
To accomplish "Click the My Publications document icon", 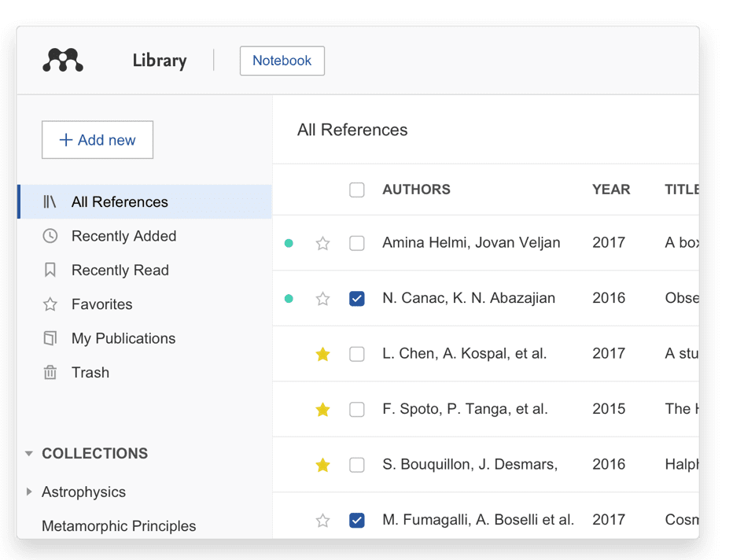I will [x=50, y=338].
